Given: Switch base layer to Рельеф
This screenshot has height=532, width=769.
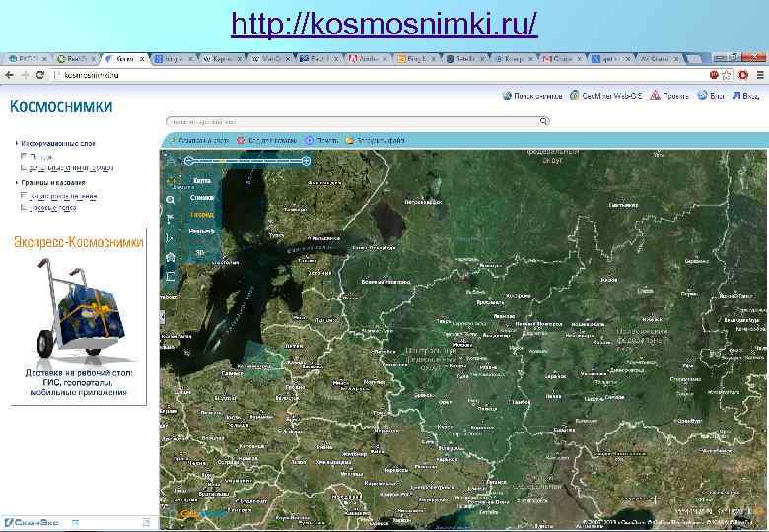Looking at the screenshot, I should point(202,231).
